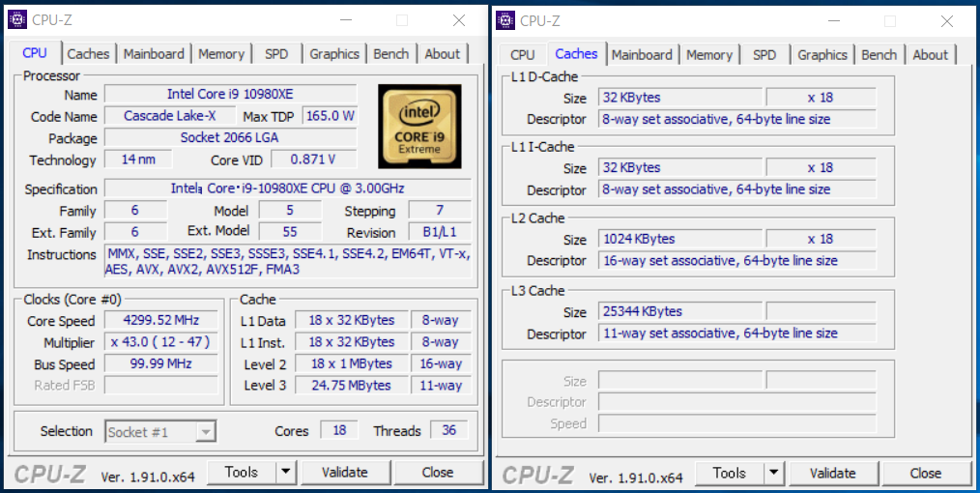The image size is (980, 493).
Task: Click version text Ver. 1.91.0.x64 in left window
Action: 148,478
